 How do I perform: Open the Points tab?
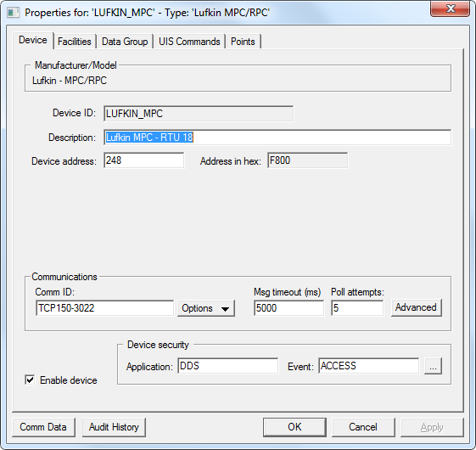[243, 42]
